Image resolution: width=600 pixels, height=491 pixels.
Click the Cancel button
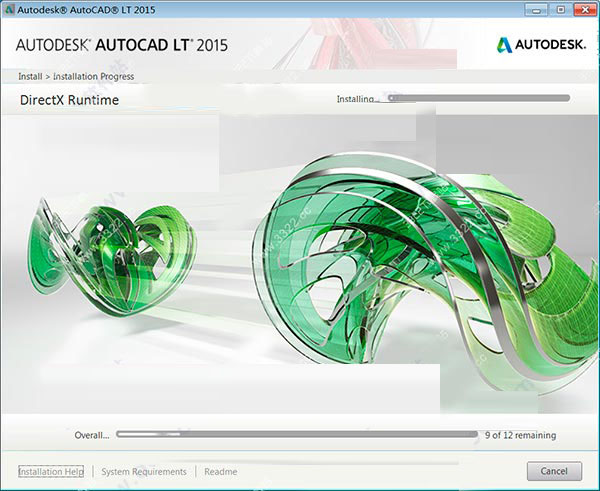(554, 471)
